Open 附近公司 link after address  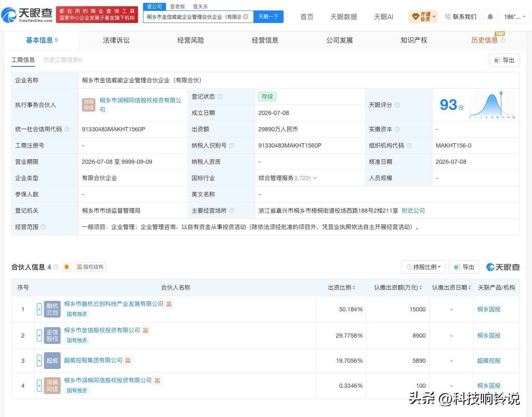coord(413,211)
